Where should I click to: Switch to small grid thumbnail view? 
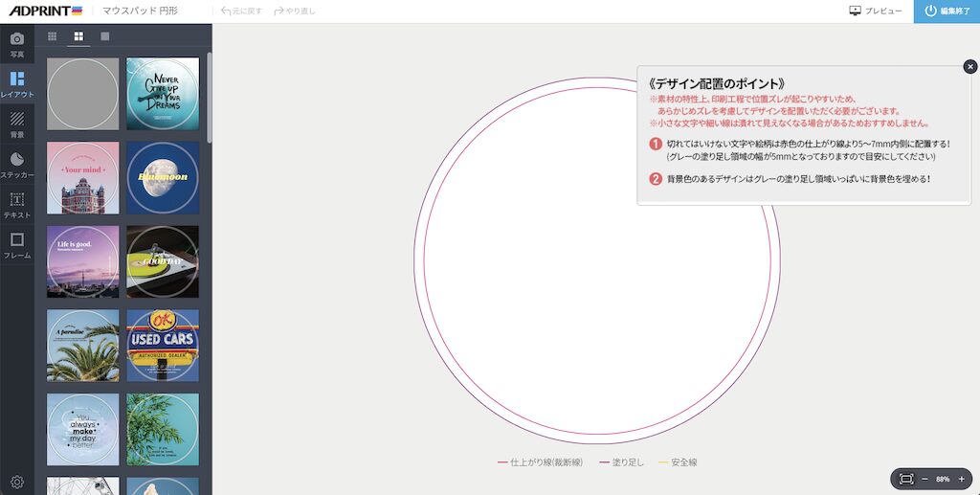(53, 36)
